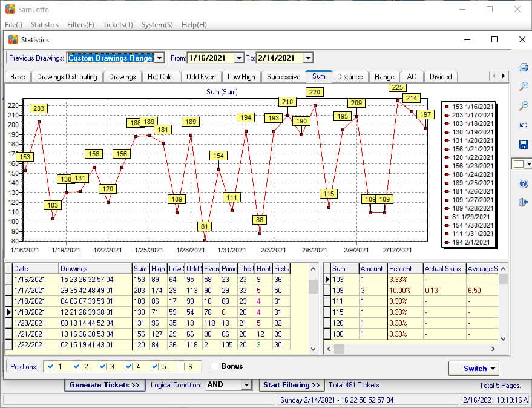Click the Actual Skips column header
Screen dimensions: 532x408
tap(444, 269)
